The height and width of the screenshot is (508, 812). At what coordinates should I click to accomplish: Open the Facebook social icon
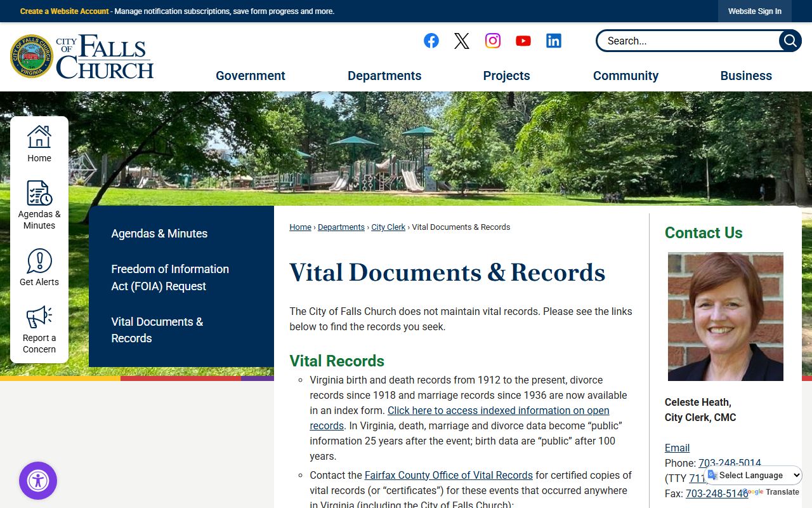(431, 41)
